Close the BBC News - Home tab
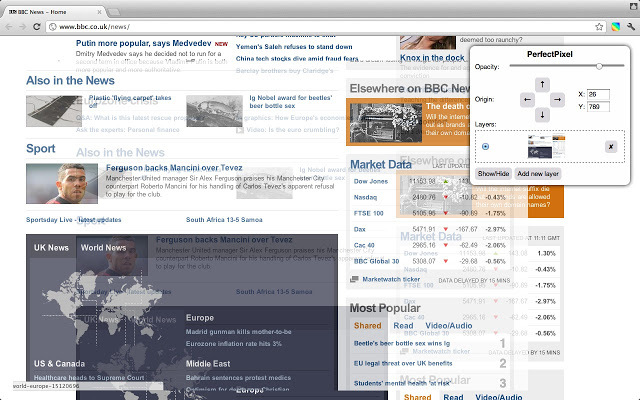The width and height of the screenshot is (640, 400). coord(99,12)
